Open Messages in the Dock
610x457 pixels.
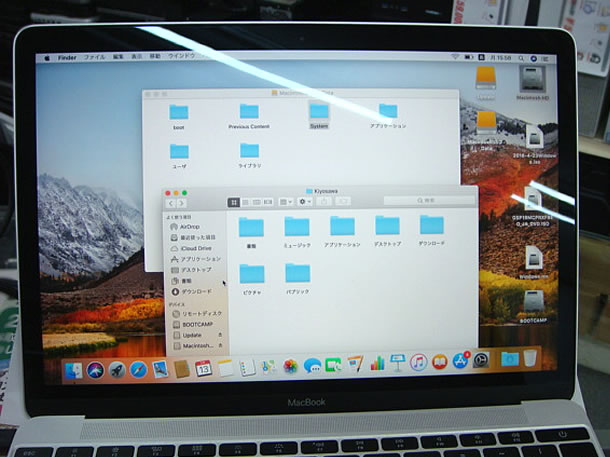(x=312, y=366)
